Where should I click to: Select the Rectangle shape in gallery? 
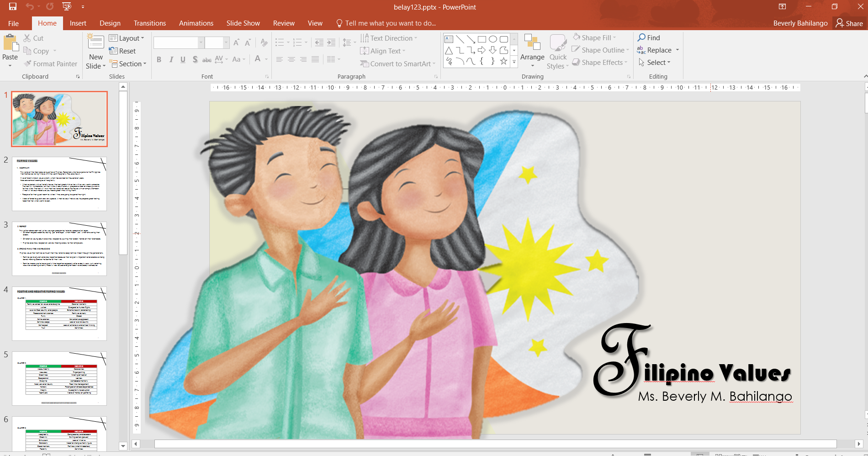pos(482,39)
